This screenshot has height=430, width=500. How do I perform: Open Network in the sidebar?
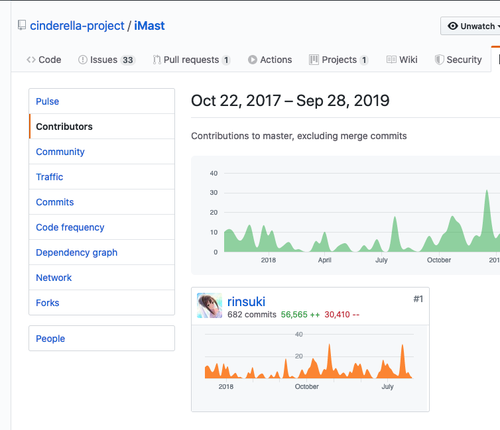pyautogui.click(x=102, y=278)
